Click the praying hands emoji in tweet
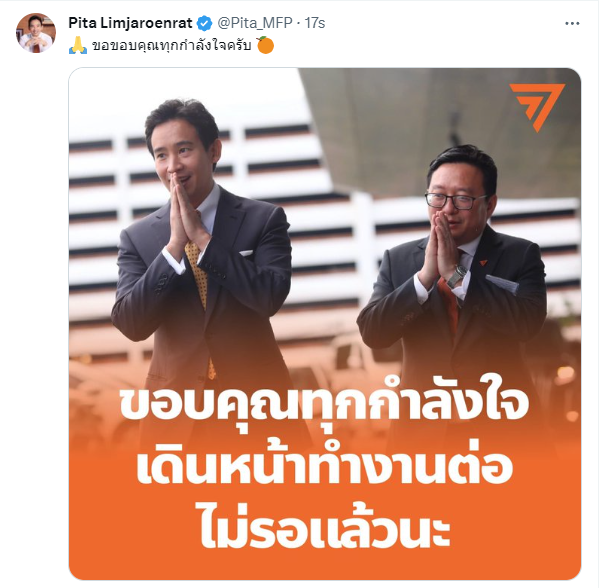The width and height of the screenshot is (600, 588). (78, 46)
